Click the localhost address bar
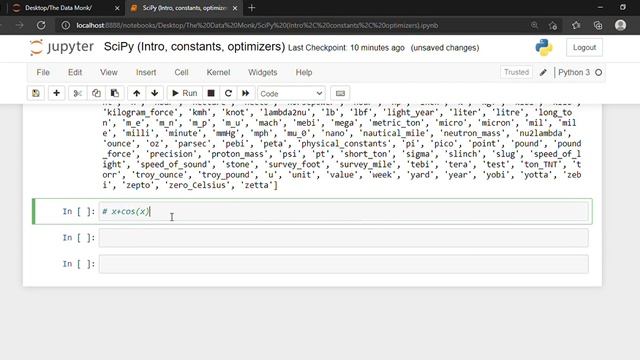The image size is (640, 360). pyautogui.click(x=257, y=25)
